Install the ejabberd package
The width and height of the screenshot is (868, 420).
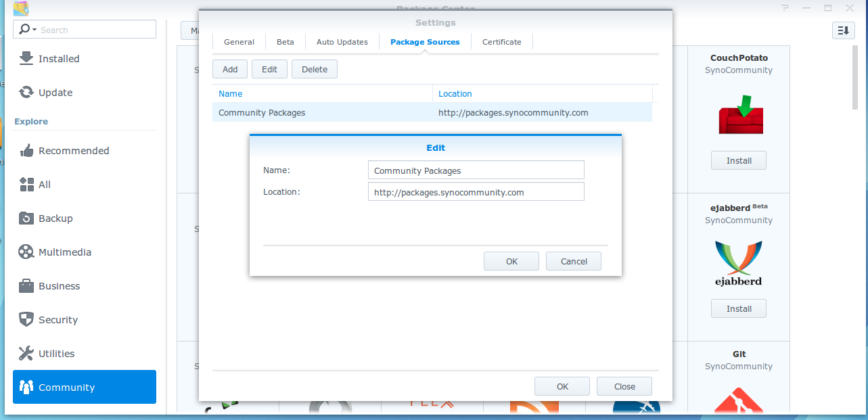(739, 308)
